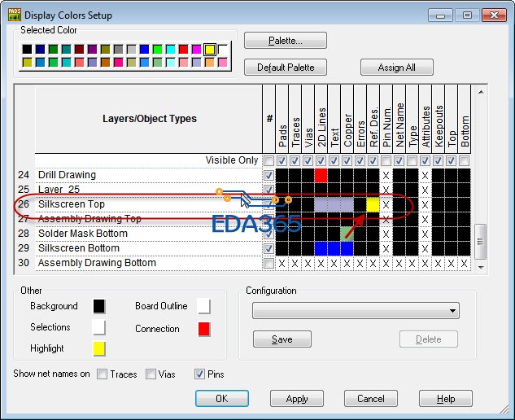The width and height of the screenshot is (515, 420).
Task: Select Drill Drawing layer row
Action: (148, 175)
